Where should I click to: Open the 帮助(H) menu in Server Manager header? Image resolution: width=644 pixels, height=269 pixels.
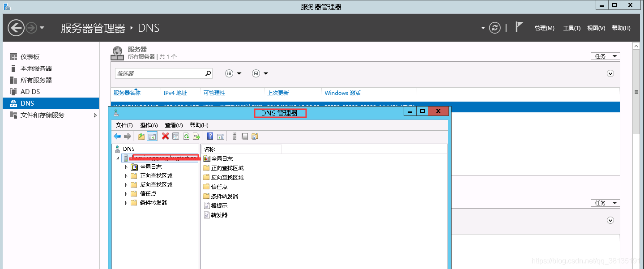(621, 28)
